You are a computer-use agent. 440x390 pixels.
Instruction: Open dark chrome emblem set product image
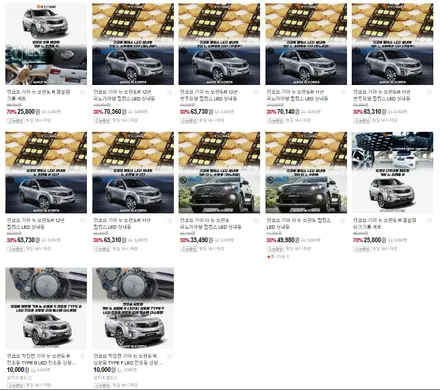(393, 173)
